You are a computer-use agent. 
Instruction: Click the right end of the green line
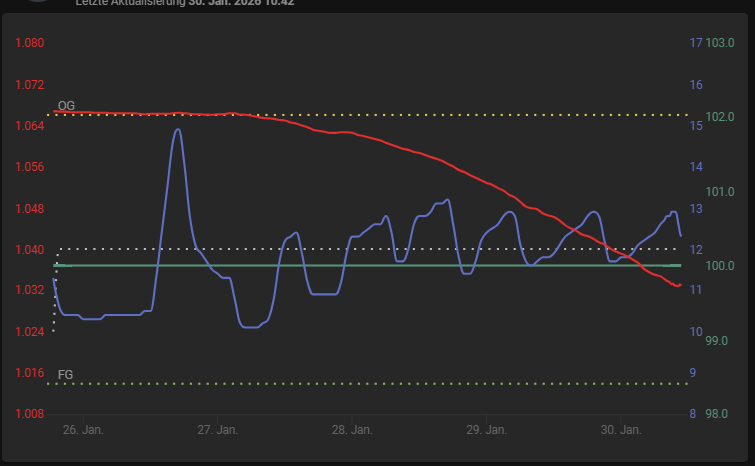tap(679, 265)
